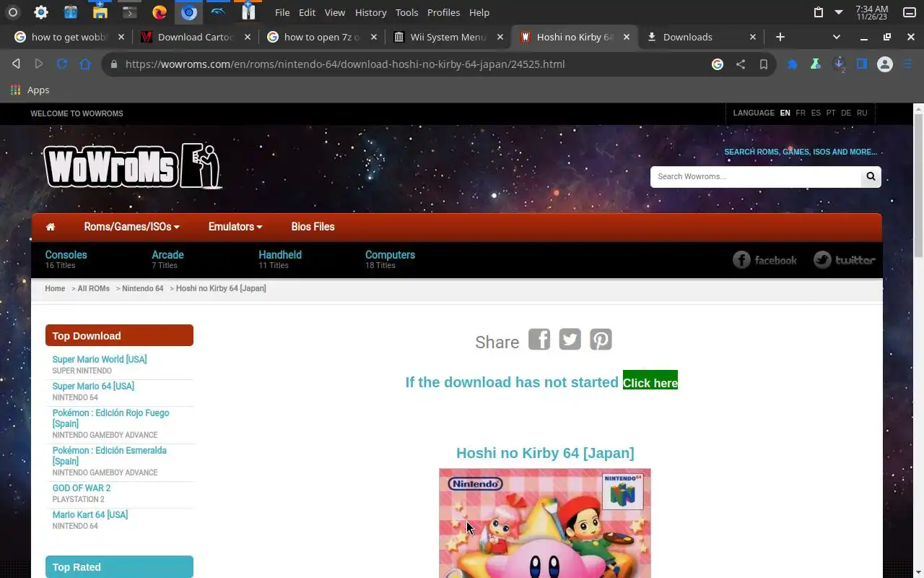Follow the Nintendo 64 breadcrumb link
This screenshot has height=578, width=924.
[143, 288]
